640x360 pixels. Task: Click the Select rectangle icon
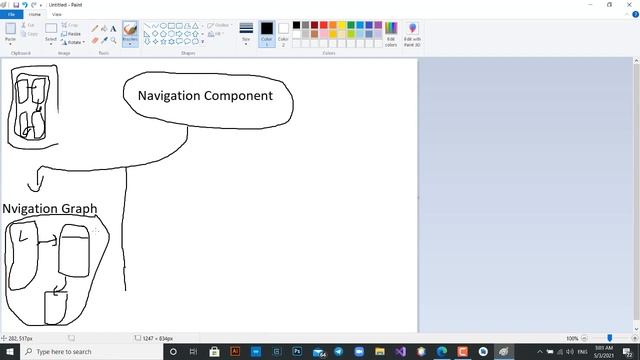pyautogui.click(x=51, y=29)
